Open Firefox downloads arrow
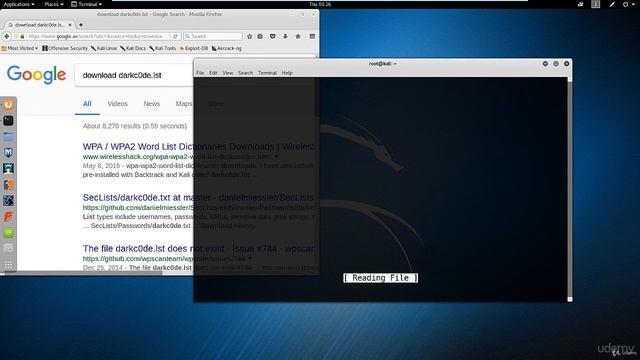640x360 pixels. tap(285, 36)
